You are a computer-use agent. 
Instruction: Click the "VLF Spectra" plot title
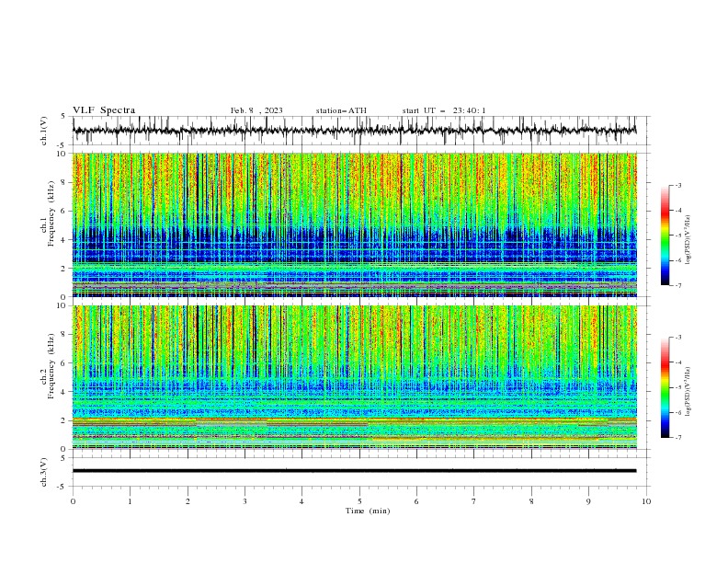tap(104, 110)
